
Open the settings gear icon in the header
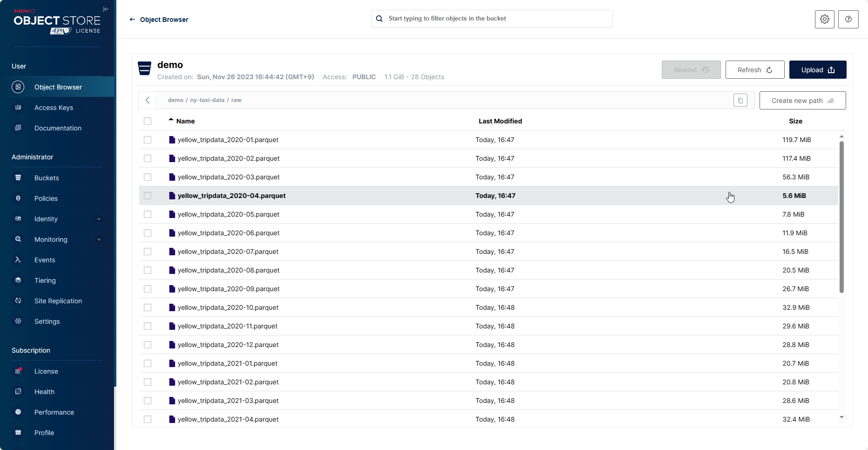click(824, 19)
